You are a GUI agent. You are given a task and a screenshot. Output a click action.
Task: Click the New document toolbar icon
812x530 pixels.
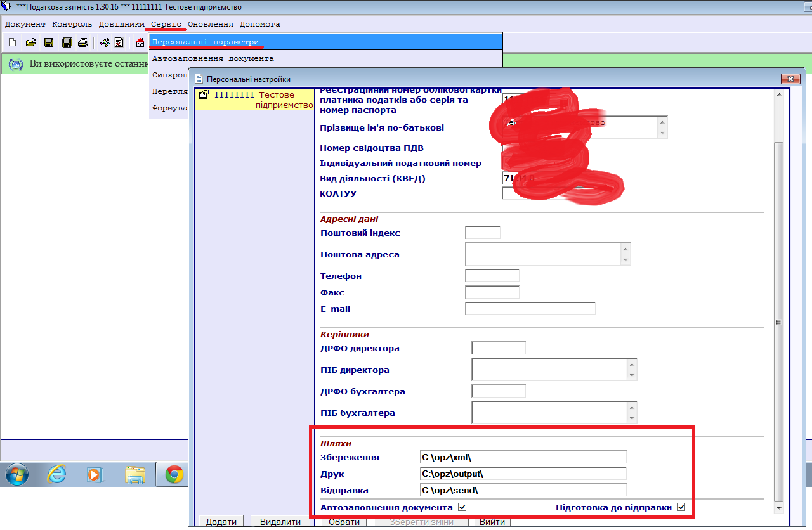click(12, 42)
